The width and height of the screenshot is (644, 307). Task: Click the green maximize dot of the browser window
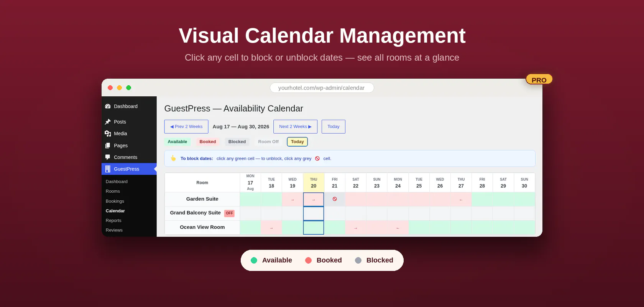(129, 87)
